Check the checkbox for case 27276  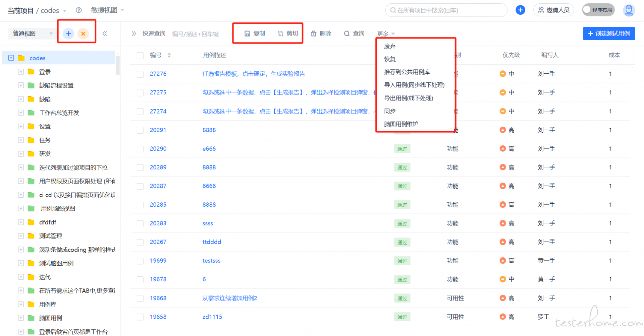tap(140, 74)
